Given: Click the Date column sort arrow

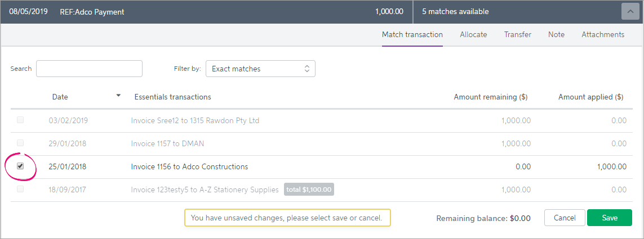Looking at the screenshot, I should (x=119, y=96).
